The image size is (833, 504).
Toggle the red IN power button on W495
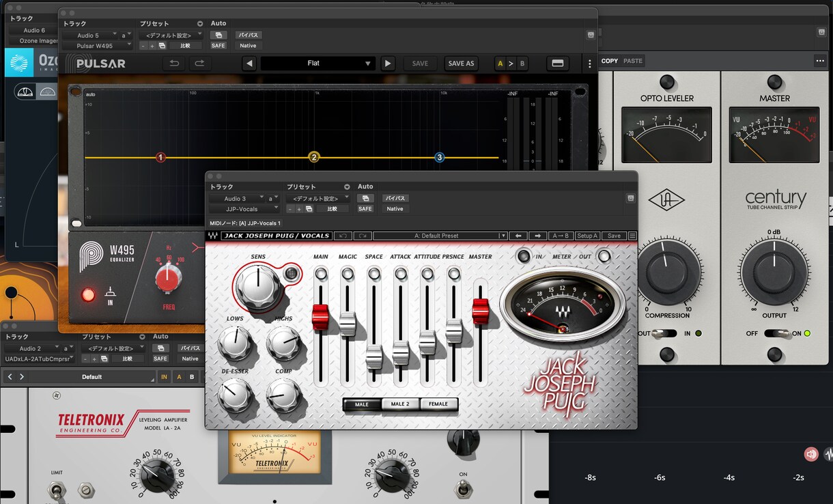click(x=88, y=295)
